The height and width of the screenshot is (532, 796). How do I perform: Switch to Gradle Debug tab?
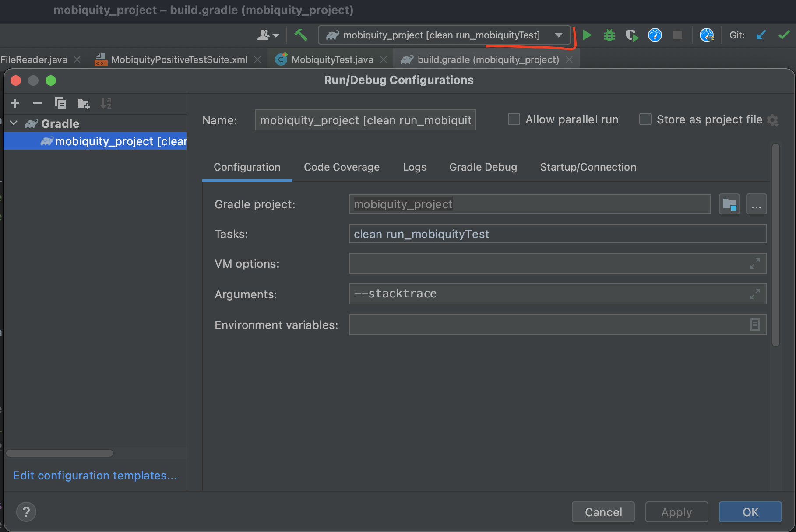[x=483, y=167]
